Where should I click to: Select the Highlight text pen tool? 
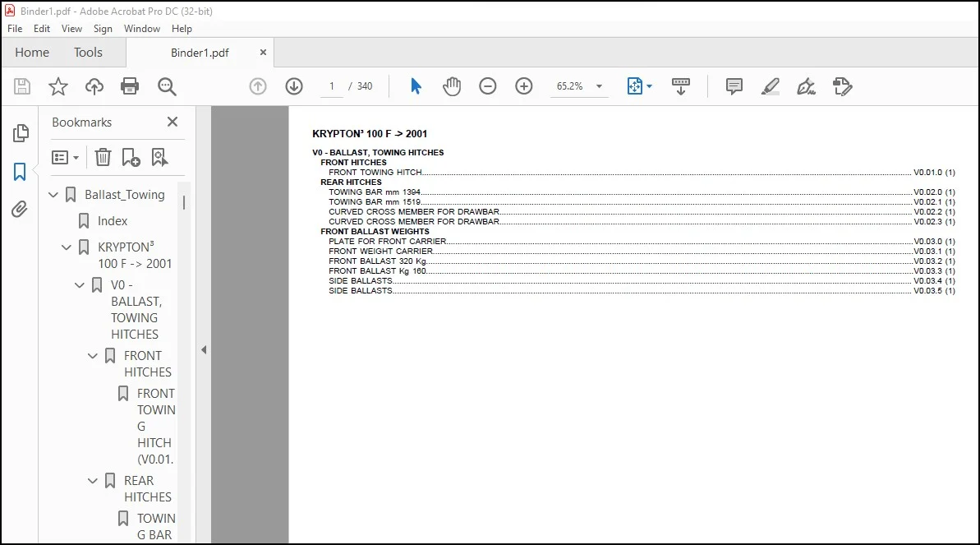770,86
